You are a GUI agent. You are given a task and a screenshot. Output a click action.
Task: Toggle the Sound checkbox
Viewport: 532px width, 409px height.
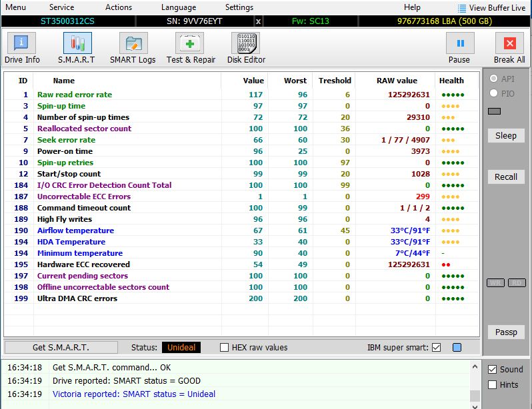[492, 369]
